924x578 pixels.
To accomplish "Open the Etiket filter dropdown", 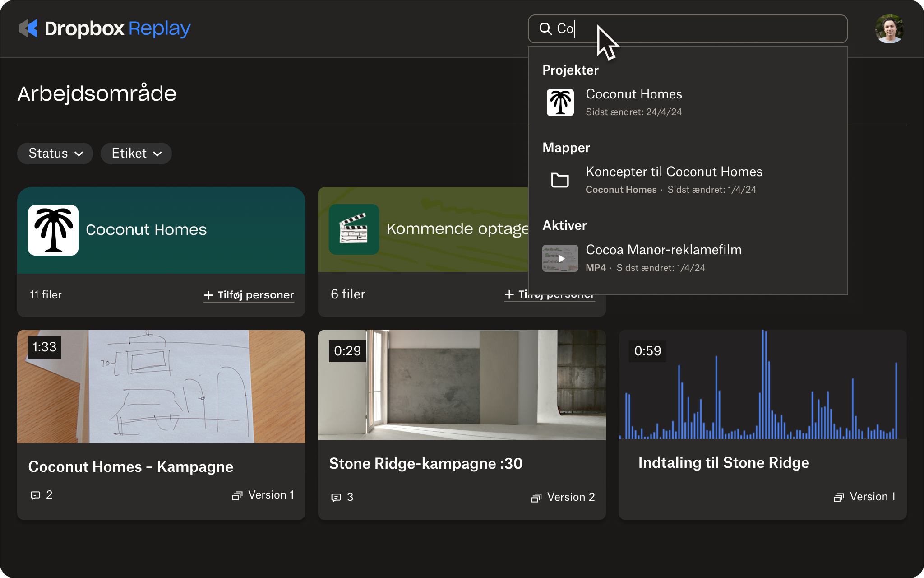I will (x=136, y=154).
